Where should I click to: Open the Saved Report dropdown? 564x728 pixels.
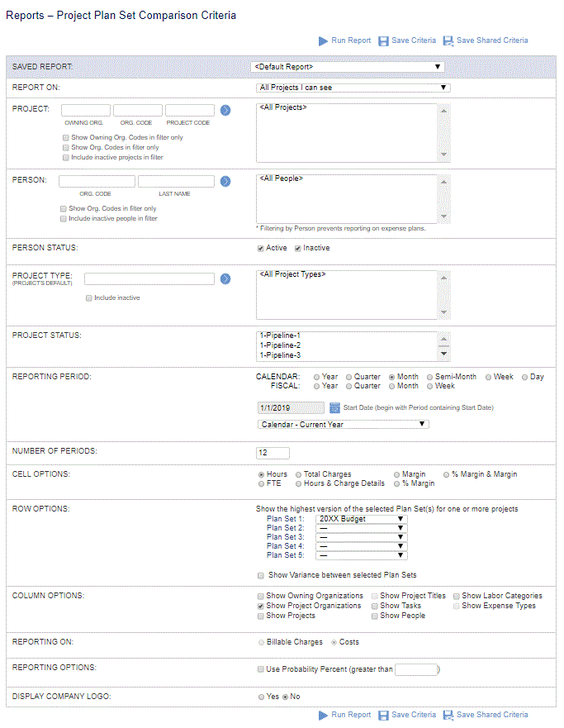pos(347,67)
